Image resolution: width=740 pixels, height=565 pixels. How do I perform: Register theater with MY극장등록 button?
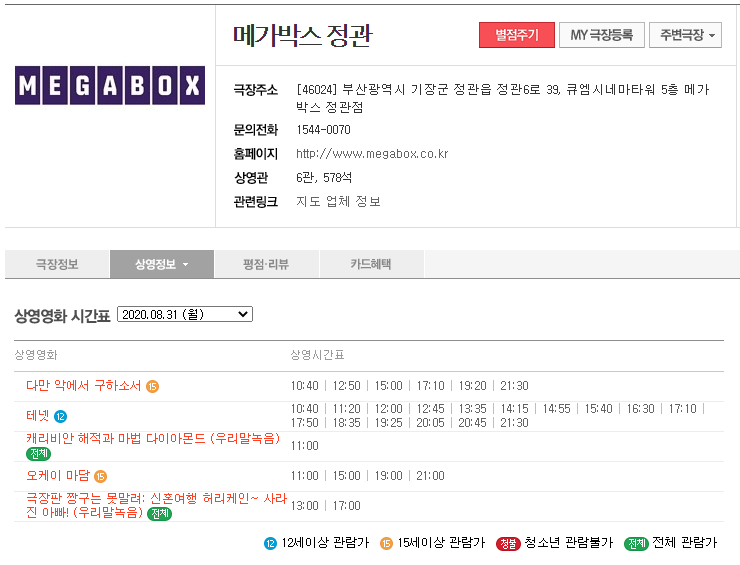pos(602,35)
